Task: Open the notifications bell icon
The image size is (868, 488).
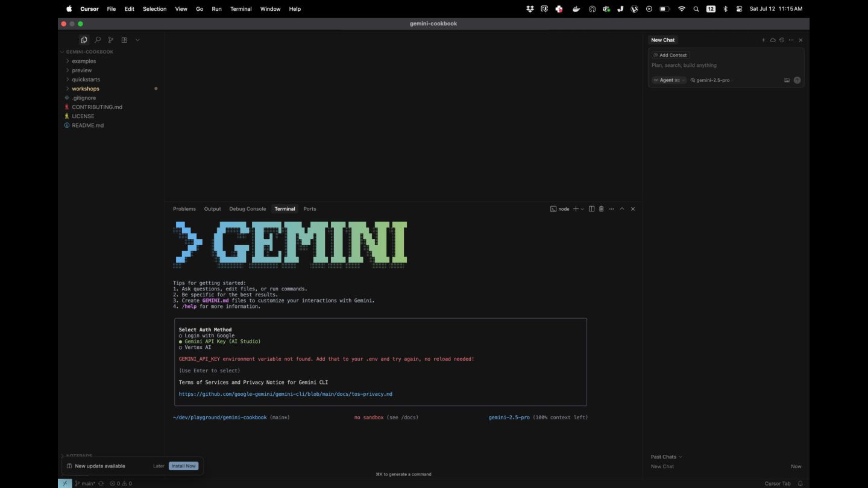Action: [x=800, y=483]
